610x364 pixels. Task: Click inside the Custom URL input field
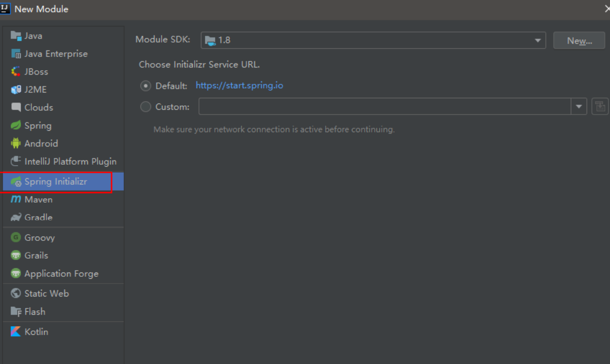[x=385, y=106]
